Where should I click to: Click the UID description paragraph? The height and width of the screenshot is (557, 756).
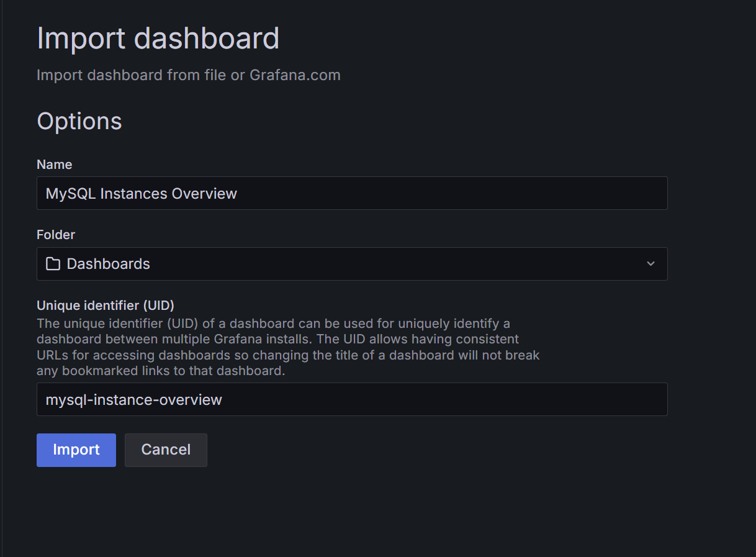click(288, 348)
